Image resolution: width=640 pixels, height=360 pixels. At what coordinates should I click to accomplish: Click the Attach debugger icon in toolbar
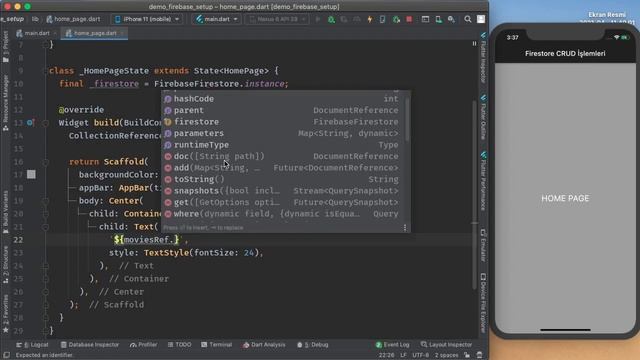(x=396, y=19)
